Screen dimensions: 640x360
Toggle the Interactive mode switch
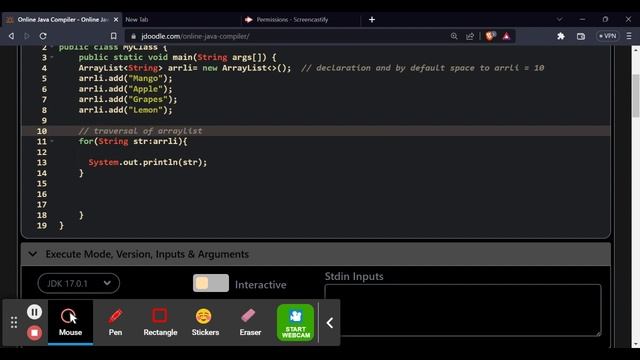[211, 283]
